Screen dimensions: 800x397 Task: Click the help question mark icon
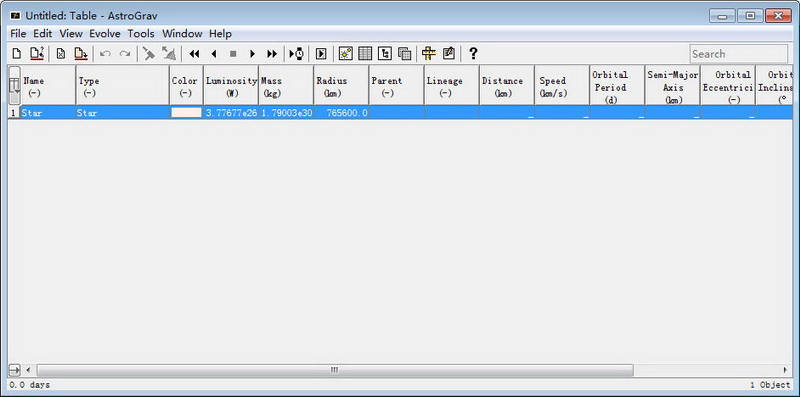click(x=473, y=54)
